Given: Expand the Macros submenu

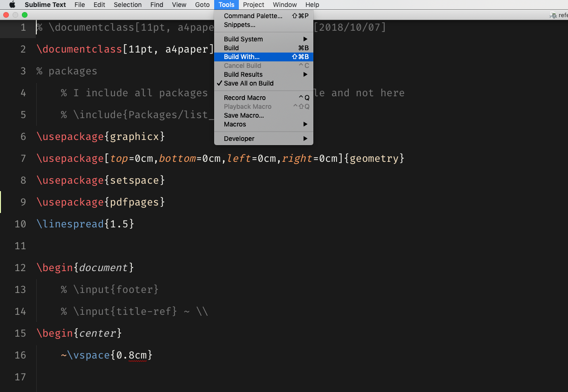Looking at the screenshot, I should [x=264, y=124].
